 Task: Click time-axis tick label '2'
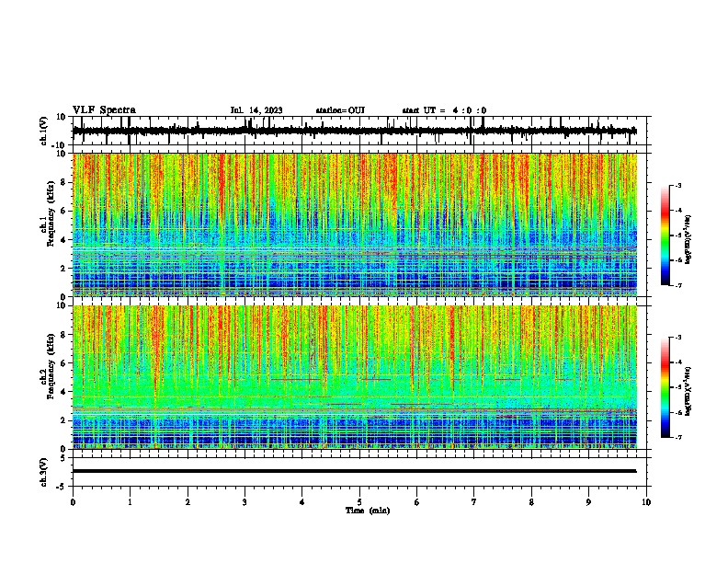(x=188, y=502)
